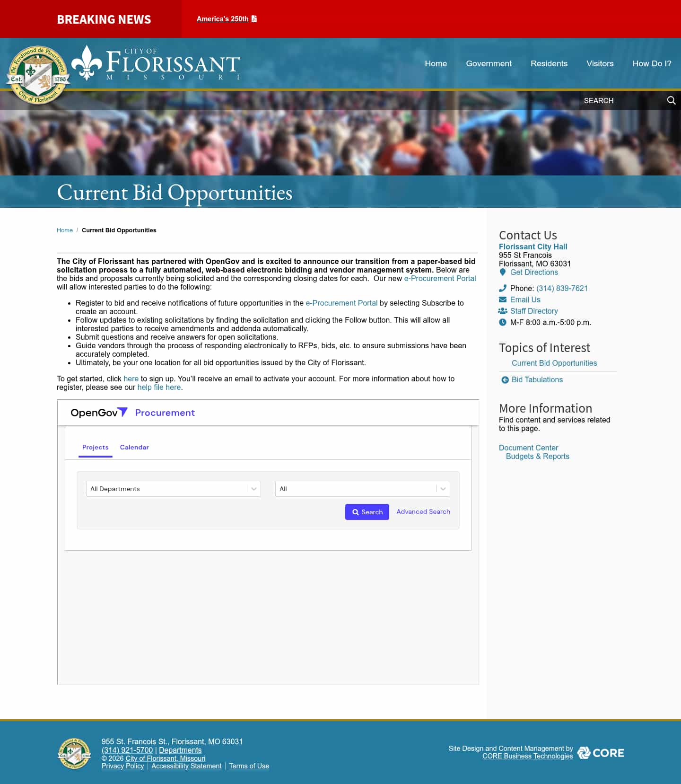Click the 'here' sign up link

click(x=131, y=379)
